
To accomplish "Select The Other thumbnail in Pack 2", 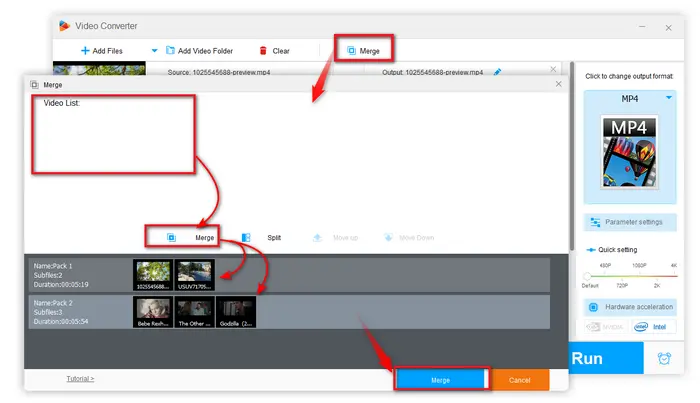I will point(195,312).
